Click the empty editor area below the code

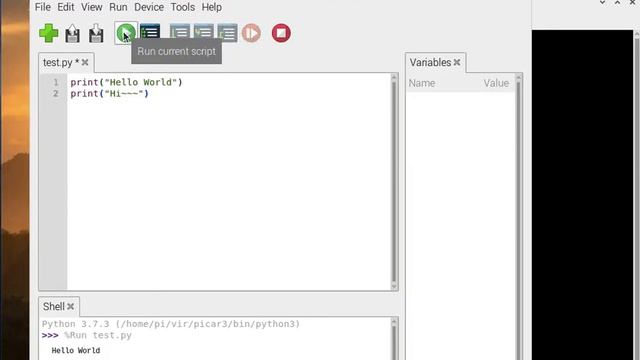(229, 196)
